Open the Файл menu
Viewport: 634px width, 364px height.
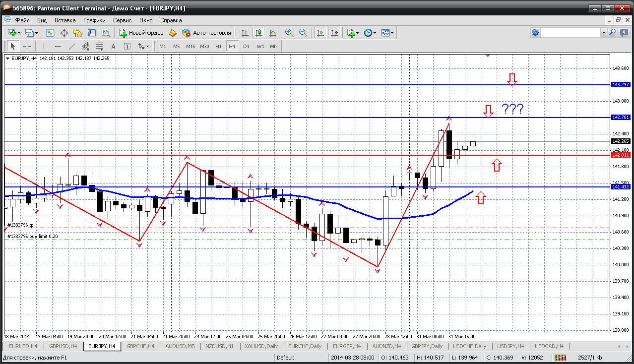[x=22, y=20]
